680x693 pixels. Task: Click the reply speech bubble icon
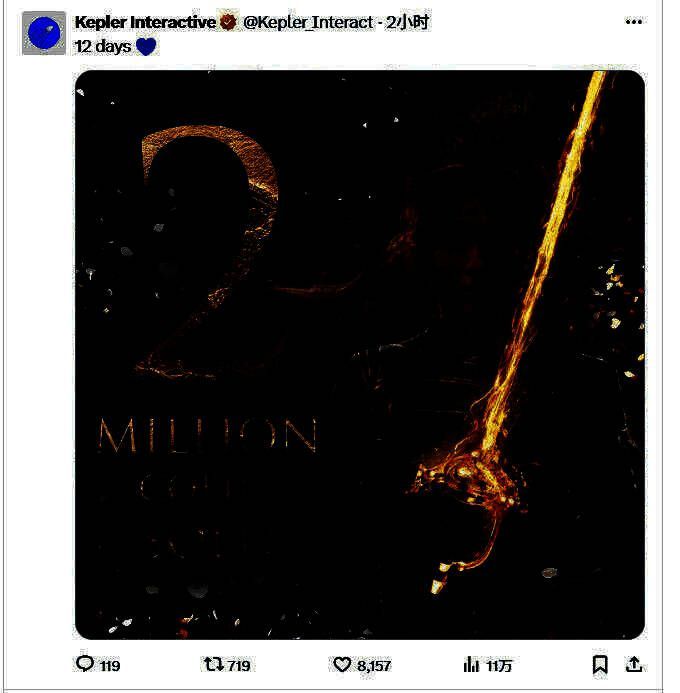(x=85, y=664)
